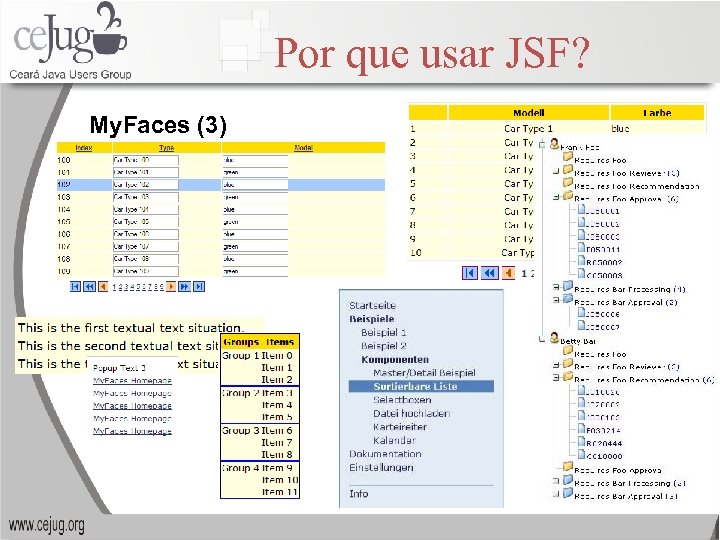Click the Car Type 107 input field

click(x=146, y=247)
